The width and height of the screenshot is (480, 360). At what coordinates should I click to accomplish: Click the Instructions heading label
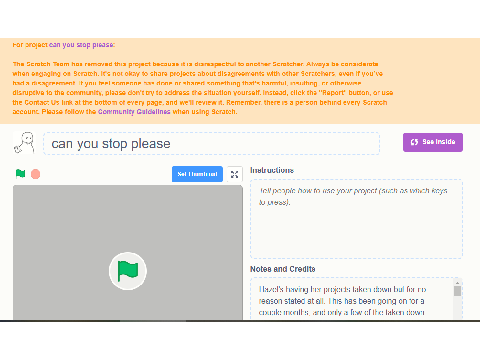click(x=272, y=170)
